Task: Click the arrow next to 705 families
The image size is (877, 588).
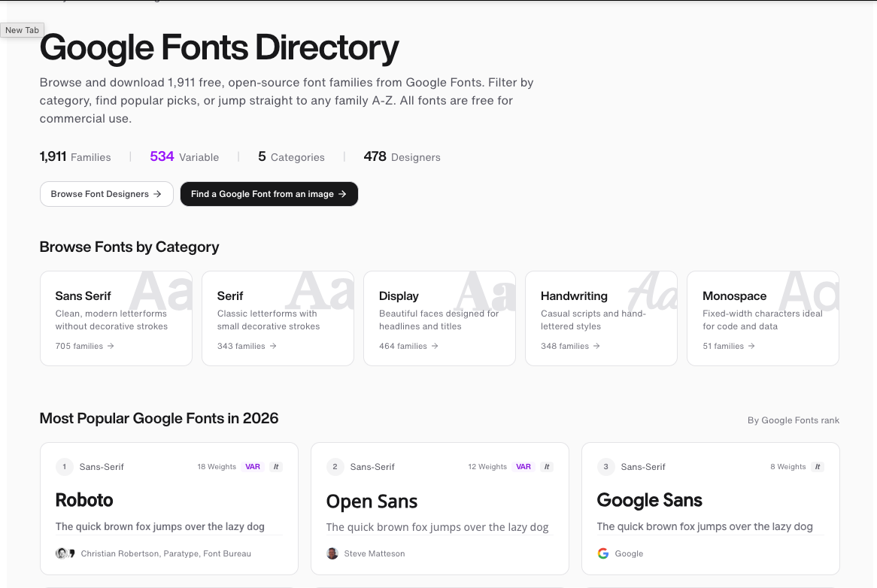Action: [x=111, y=346]
